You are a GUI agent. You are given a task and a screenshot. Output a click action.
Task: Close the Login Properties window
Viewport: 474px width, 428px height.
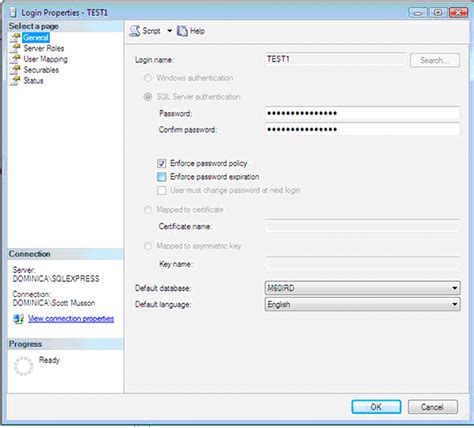[458, 13]
